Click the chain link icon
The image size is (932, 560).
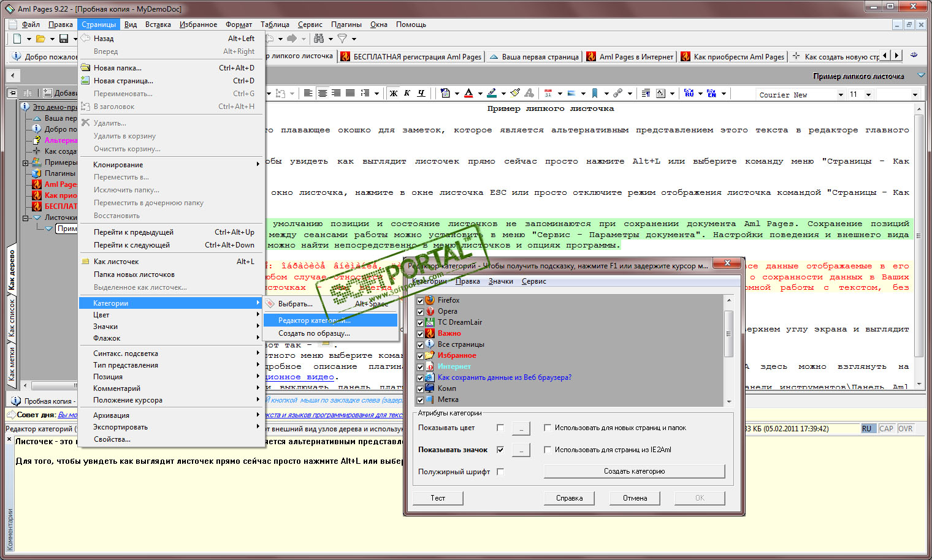(618, 93)
